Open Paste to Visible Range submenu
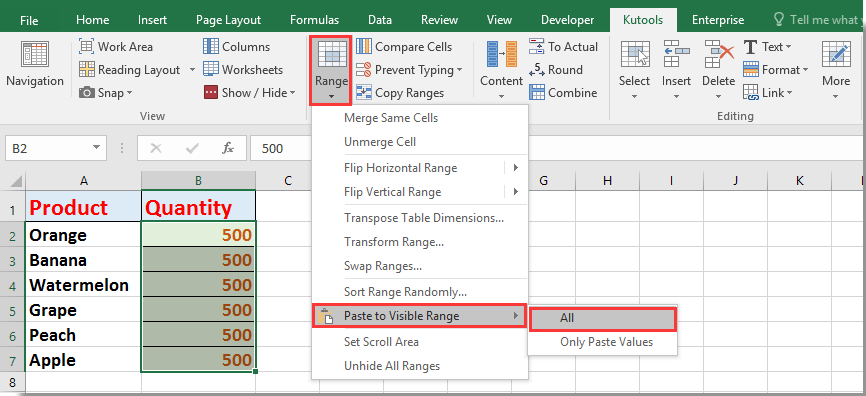 (x=419, y=316)
